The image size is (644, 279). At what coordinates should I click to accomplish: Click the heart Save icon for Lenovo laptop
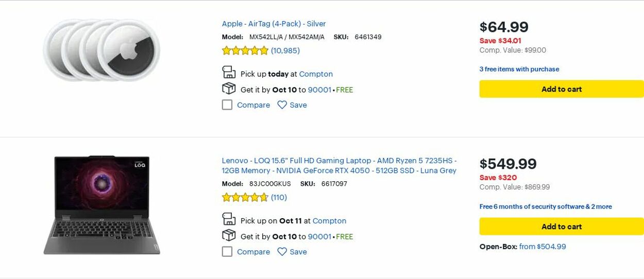click(282, 252)
